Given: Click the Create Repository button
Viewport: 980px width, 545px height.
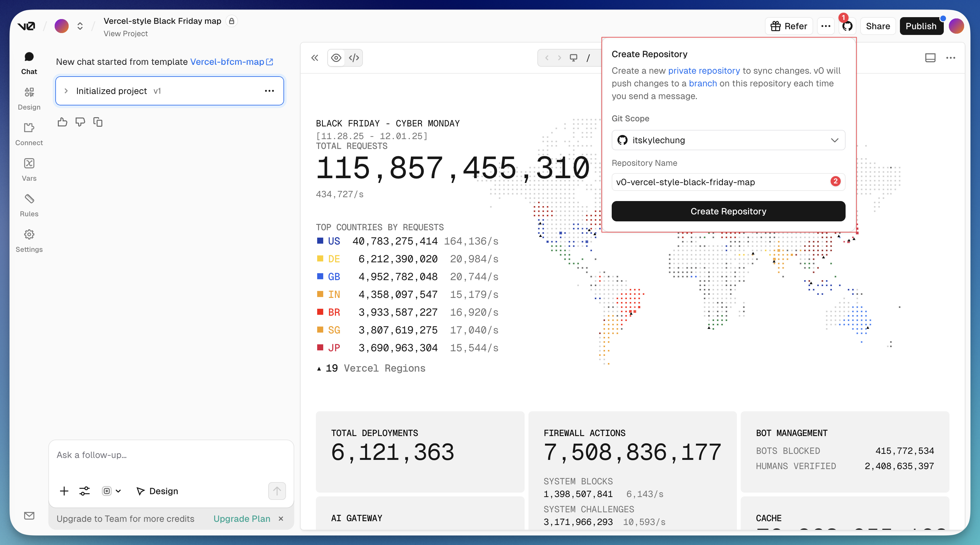Looking at the screenshot, I should tap(728, 212).
